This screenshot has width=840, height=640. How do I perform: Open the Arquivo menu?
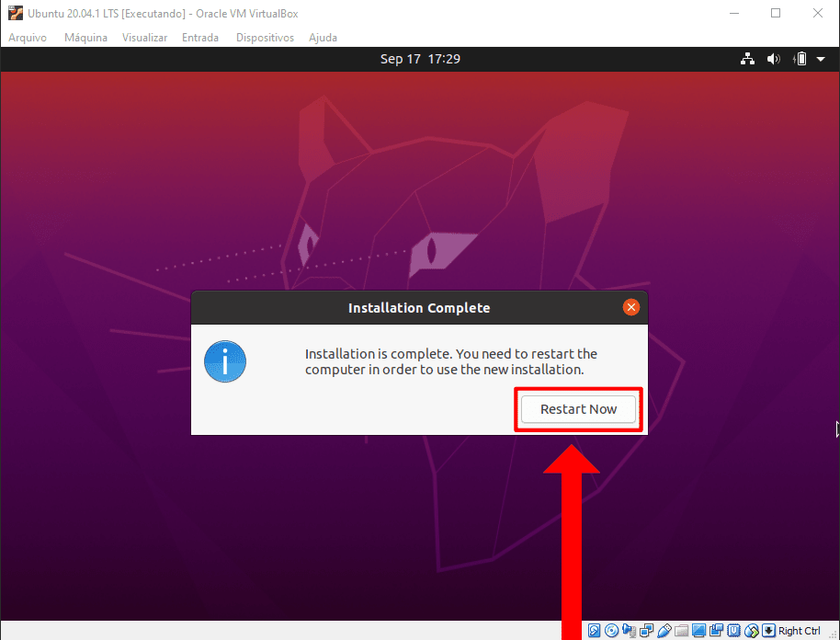28,38
